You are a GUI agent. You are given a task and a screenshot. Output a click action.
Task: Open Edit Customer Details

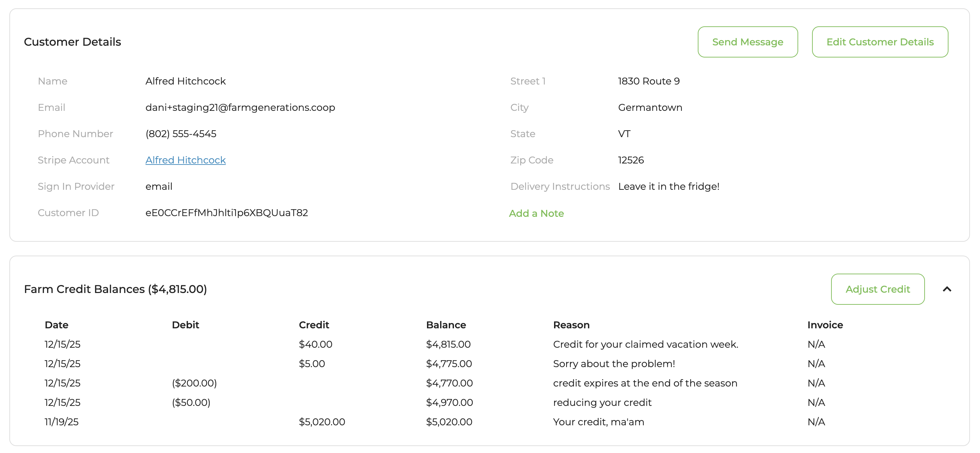coord(880,42)
